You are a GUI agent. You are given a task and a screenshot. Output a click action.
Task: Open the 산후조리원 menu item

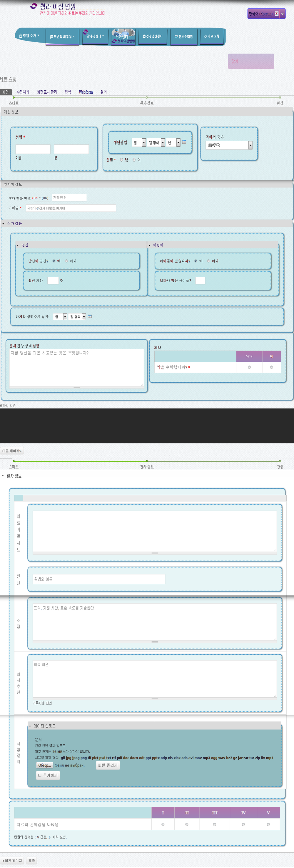[x=184, y=36]
